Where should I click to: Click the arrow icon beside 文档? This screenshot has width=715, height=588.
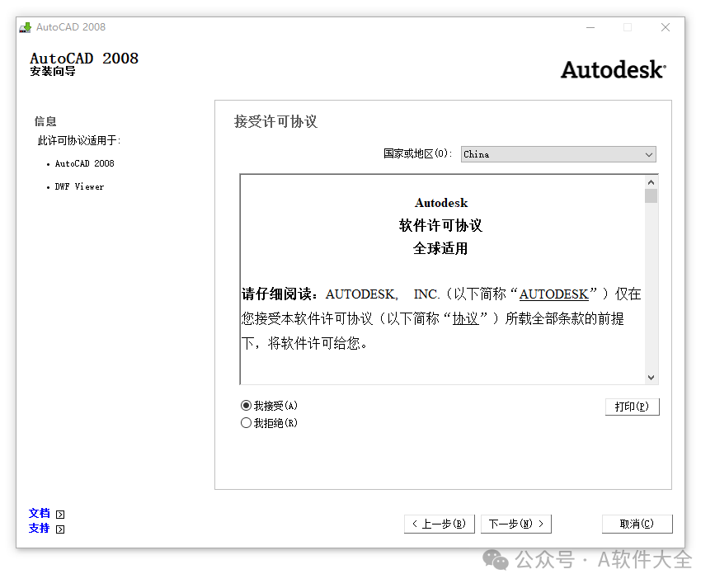(60, 514)
